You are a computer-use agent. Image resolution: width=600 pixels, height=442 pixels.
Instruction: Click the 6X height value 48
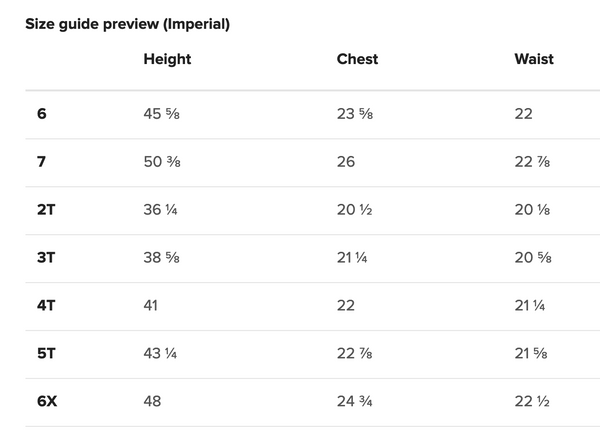pyautogui.click(x=152, y=402)
